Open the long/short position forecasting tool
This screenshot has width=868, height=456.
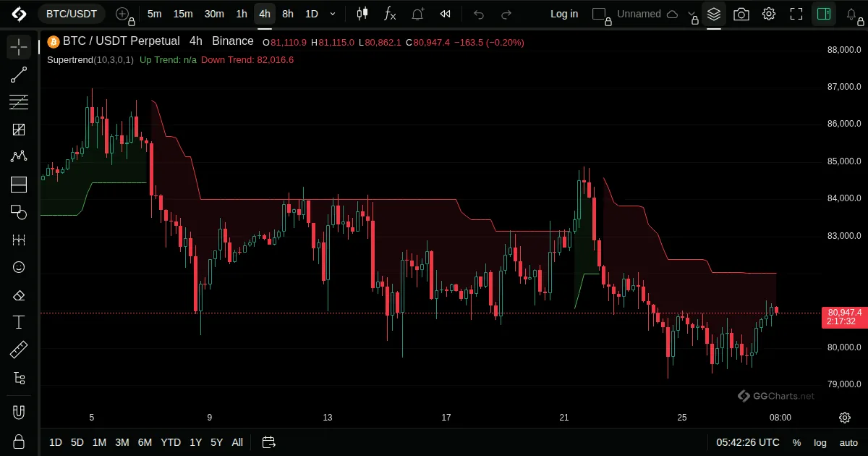19,185
